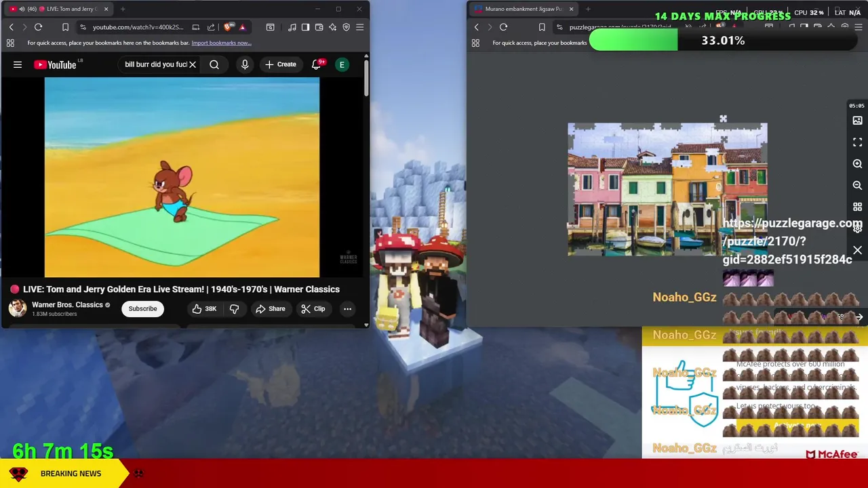Go back in the YouTube browser window
The image size is (868, 488).
click(x=11, y=27)
